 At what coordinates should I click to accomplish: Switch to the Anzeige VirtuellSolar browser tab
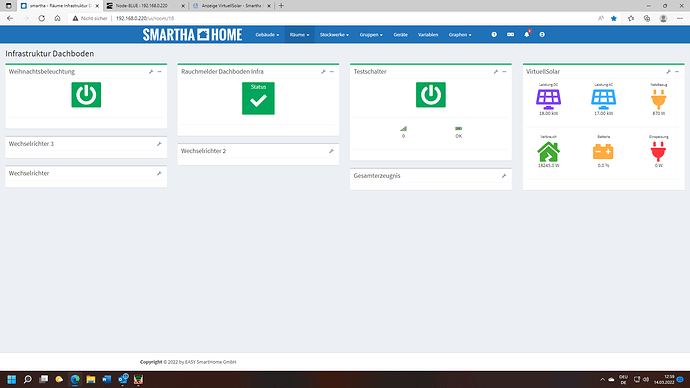pos(232,6)
